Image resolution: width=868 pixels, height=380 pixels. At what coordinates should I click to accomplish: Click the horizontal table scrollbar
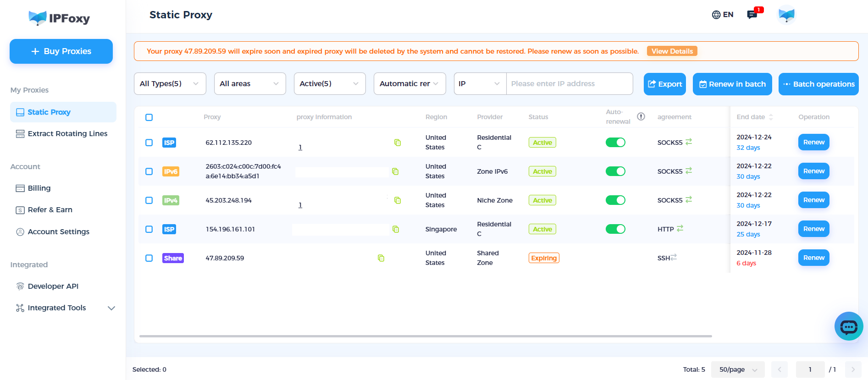pyautogui.click(x=425, y=336)
